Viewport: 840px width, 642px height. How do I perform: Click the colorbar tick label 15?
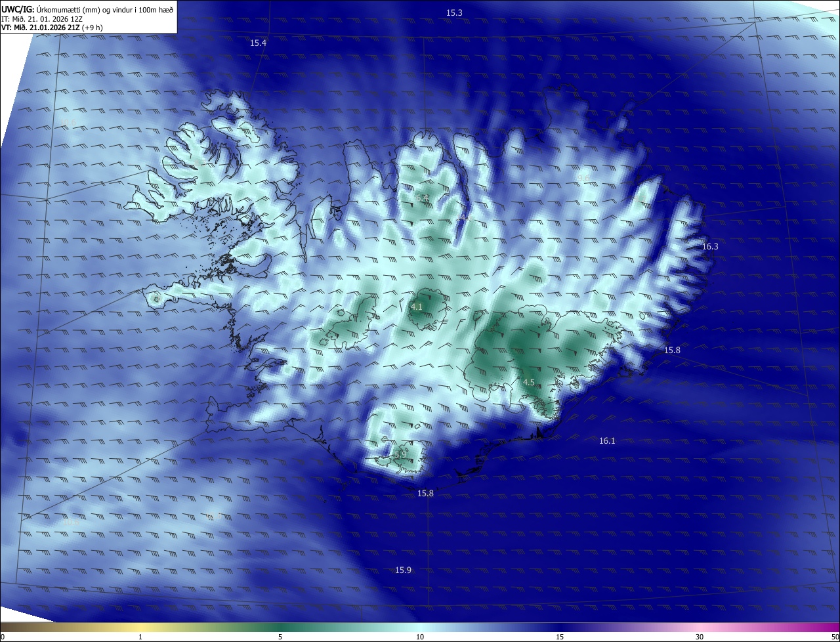click(x=560, y=637)
